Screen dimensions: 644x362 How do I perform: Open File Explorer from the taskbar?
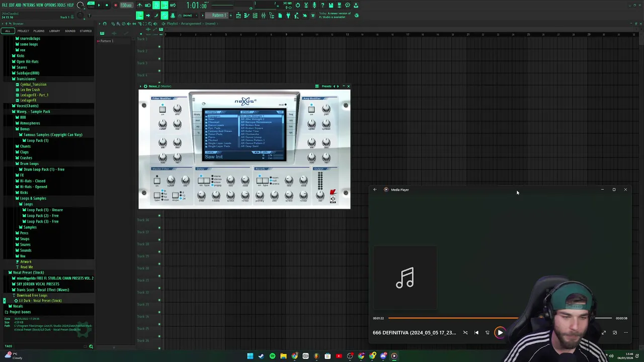(283, 356)
